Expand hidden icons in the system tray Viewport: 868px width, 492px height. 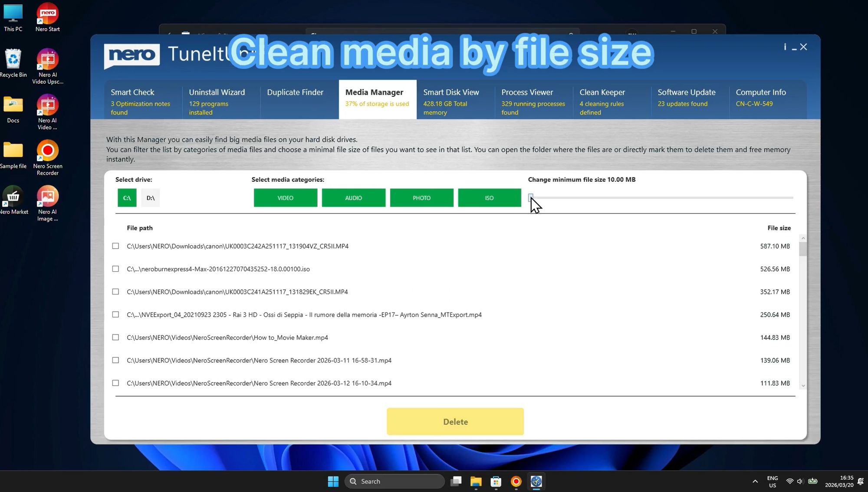(x=754, y=482)
